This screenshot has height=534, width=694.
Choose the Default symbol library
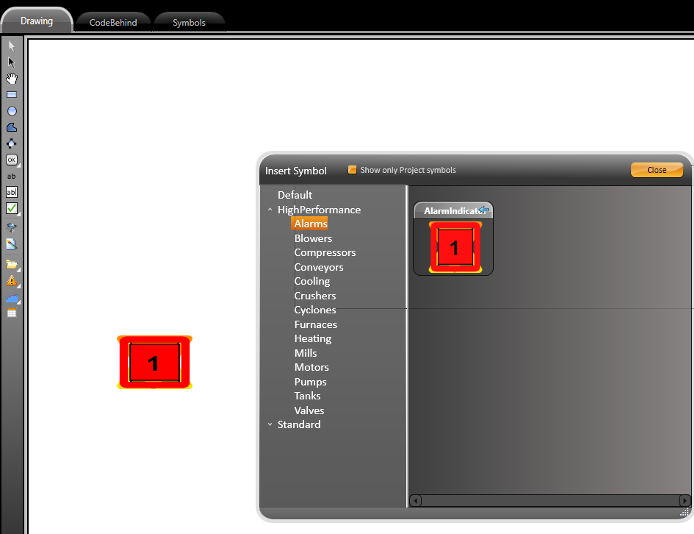(x=295, y=195)
